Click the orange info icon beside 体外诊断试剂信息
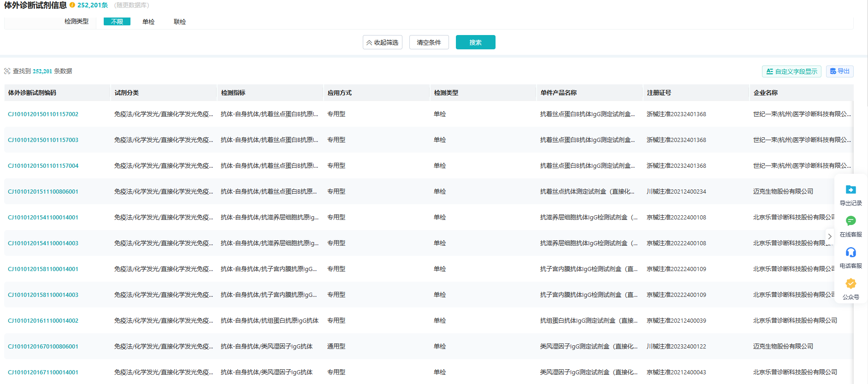The image size is (868, 384). pyautogui.click(x=72, y=5)
